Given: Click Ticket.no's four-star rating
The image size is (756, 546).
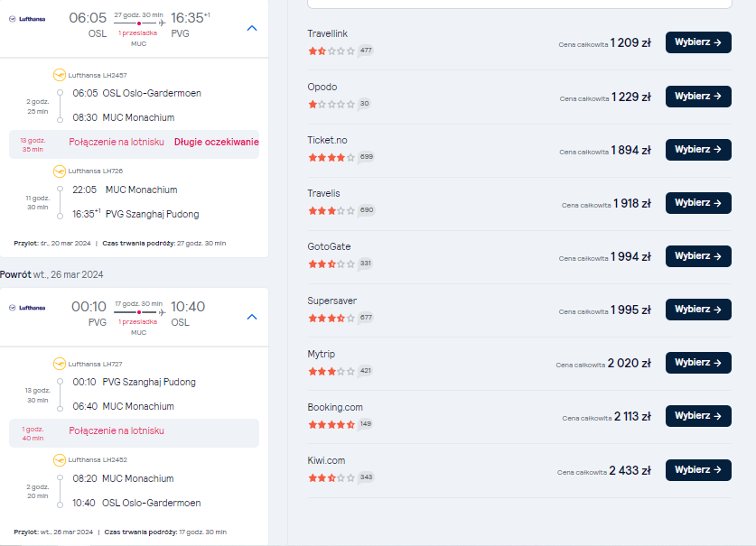Looking at the screenshot, I should [331, 158].
